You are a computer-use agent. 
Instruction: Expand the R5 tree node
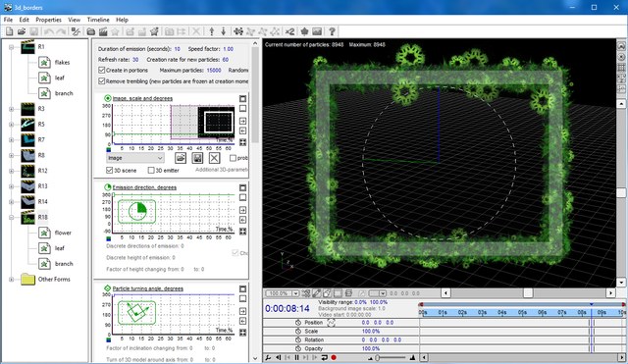pos(11,125)
